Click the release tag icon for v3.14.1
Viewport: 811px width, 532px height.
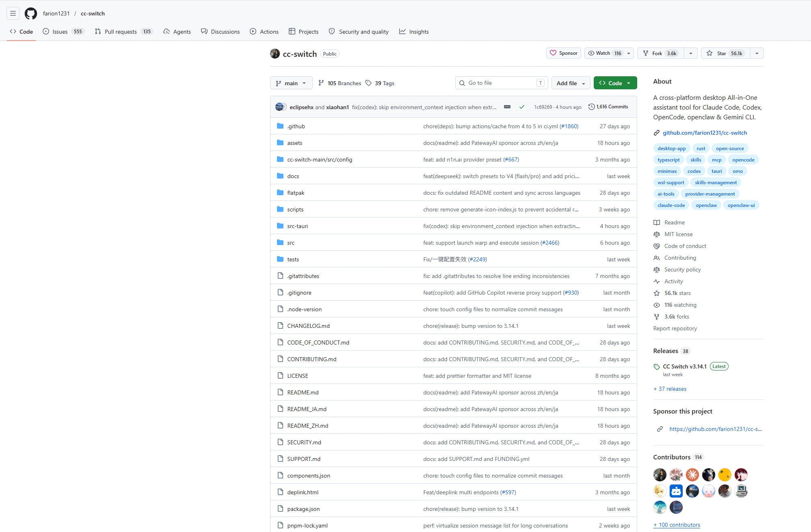657,367
